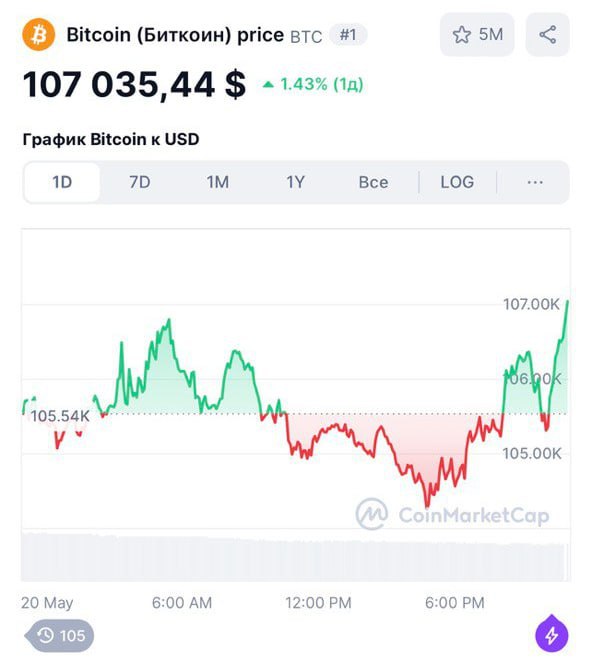
Task: Click the #1 rank badge
Action: coord(348,35)
